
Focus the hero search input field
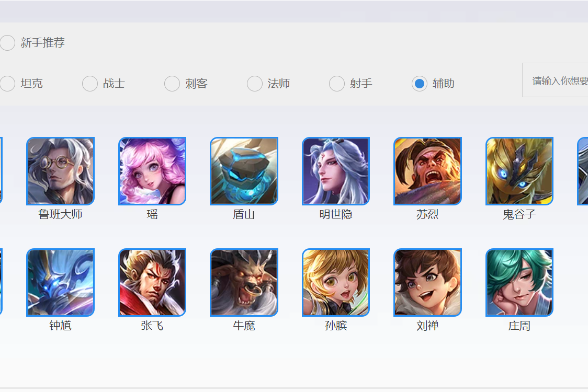pyautogui.click(x=555, y=80)
